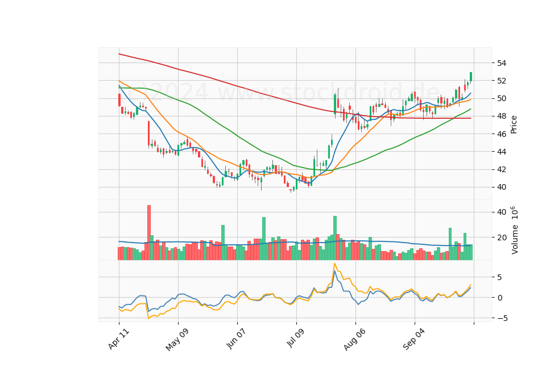The width and height of the screenshot is (546, 392).
Task: Click the Apr 11 date label
Action: [119, 339]
